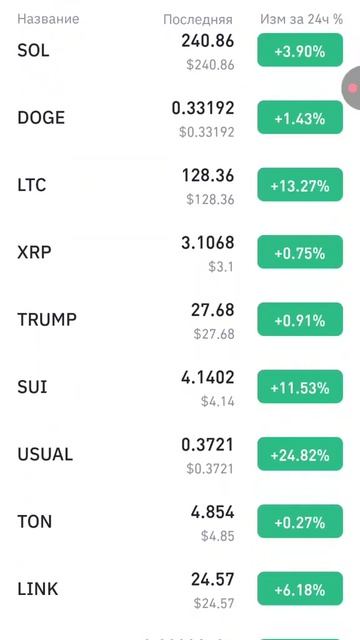Sort list by Название column header
The width and height of the screenshot is (360, 640).
[x=48, y=19]
